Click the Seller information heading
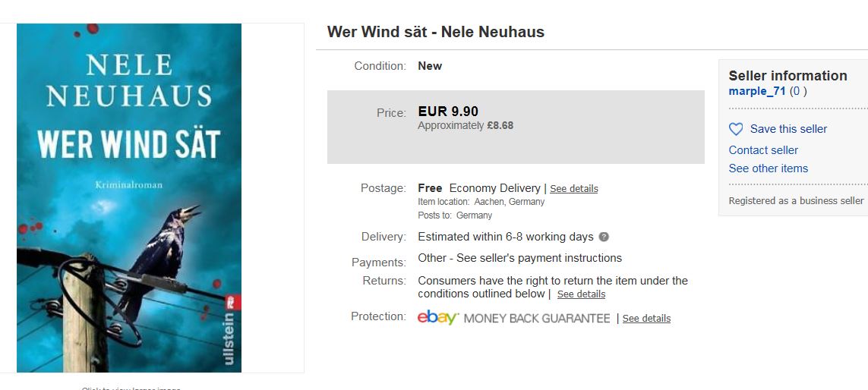 [788, 75]
